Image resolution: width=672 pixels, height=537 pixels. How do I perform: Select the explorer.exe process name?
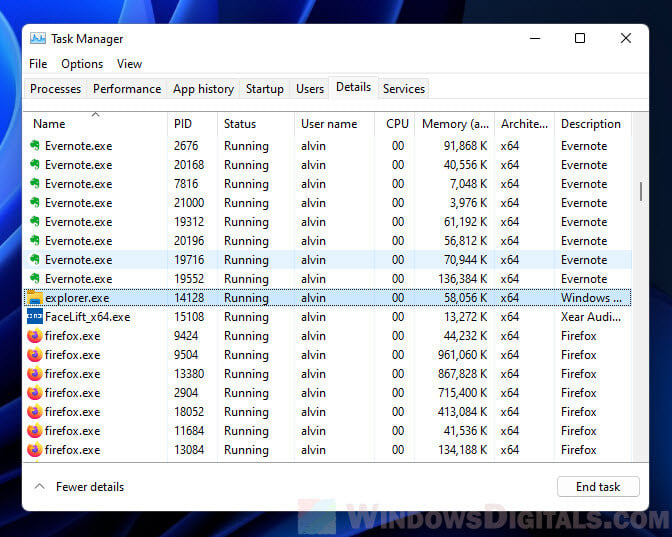click(77, 297)
